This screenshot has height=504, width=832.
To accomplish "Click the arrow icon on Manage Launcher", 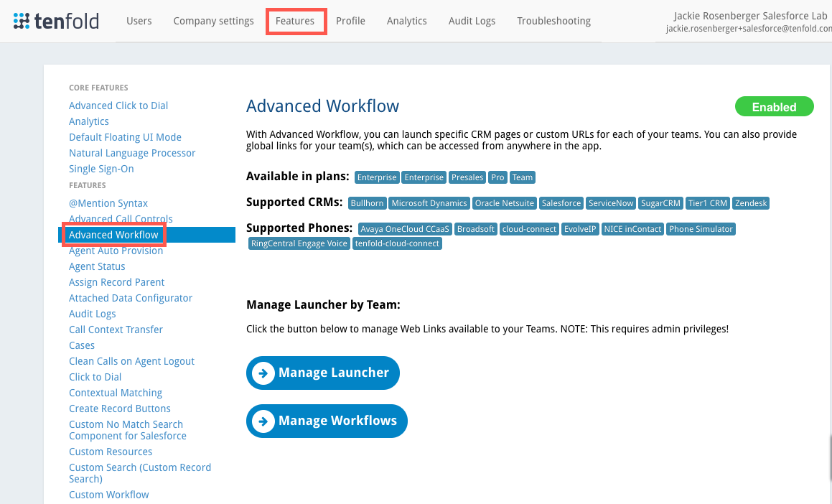I will point(264,373).
